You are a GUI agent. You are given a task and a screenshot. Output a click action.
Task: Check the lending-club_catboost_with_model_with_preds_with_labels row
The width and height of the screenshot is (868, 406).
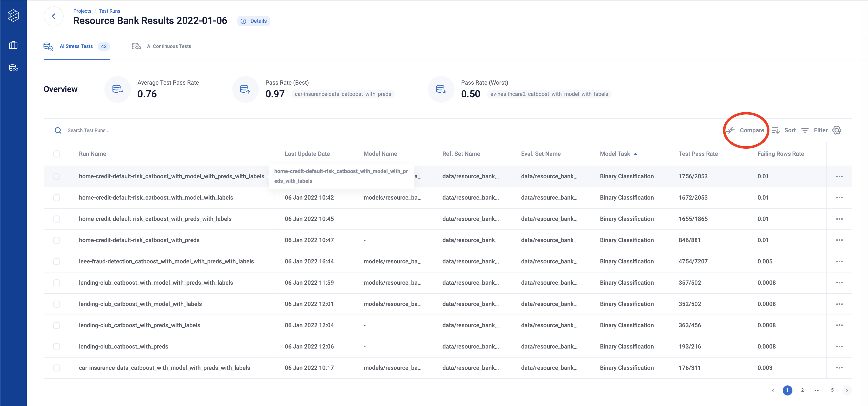click(x=57, y=283)
